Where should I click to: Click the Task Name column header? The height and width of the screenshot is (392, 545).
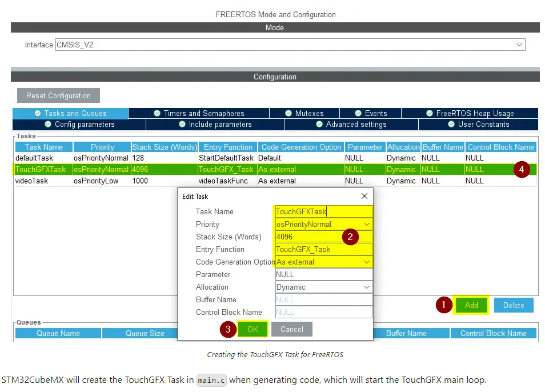pyautogui.click(x=44, y=147)
